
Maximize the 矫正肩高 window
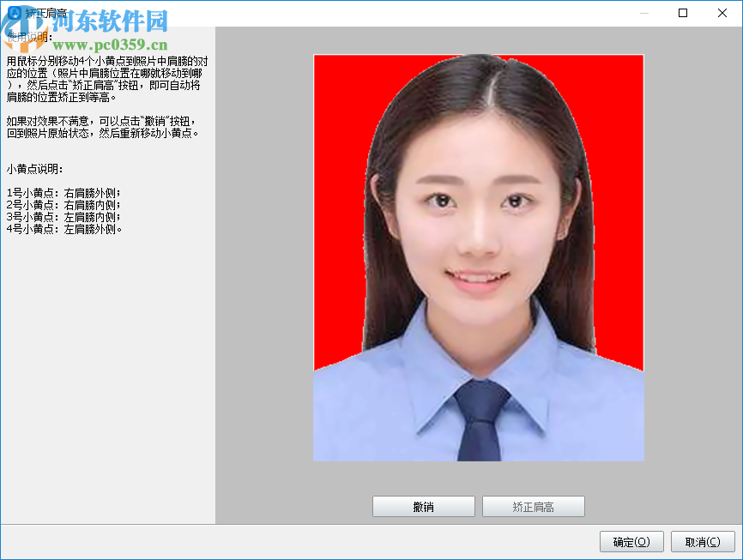(683, 13)
